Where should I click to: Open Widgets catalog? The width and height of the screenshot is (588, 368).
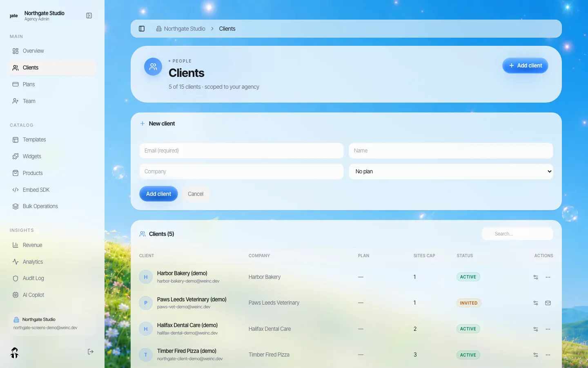[x=52, y=157]
